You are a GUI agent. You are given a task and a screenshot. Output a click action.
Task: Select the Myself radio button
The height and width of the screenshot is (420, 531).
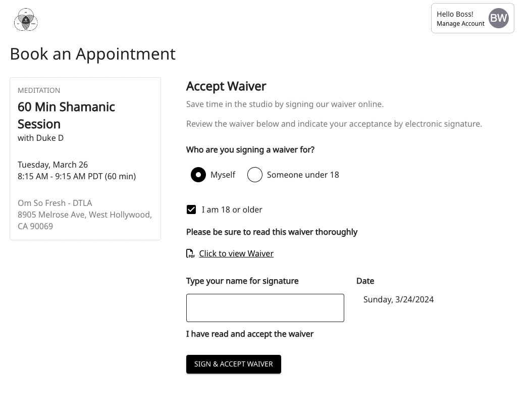(x=198, y=175)
